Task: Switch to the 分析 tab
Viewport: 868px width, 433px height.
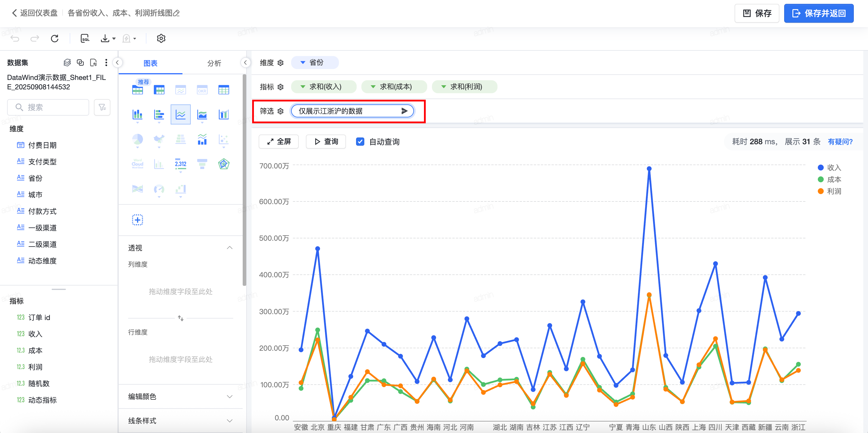Action: pos(214,63)
